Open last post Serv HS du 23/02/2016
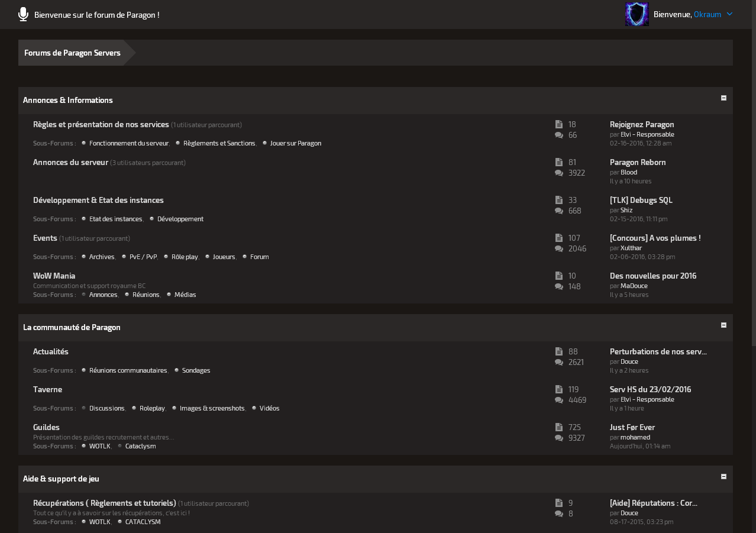 (651, 390)
